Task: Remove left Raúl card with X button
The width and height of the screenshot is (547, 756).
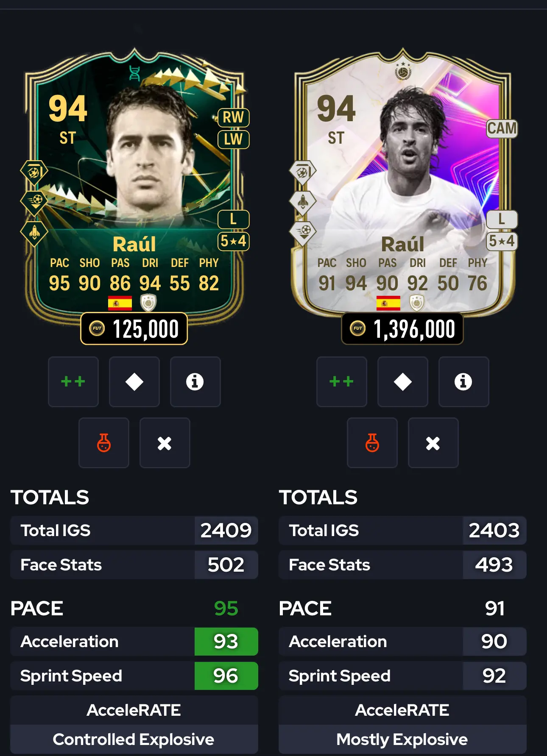Action: point(165,443)
